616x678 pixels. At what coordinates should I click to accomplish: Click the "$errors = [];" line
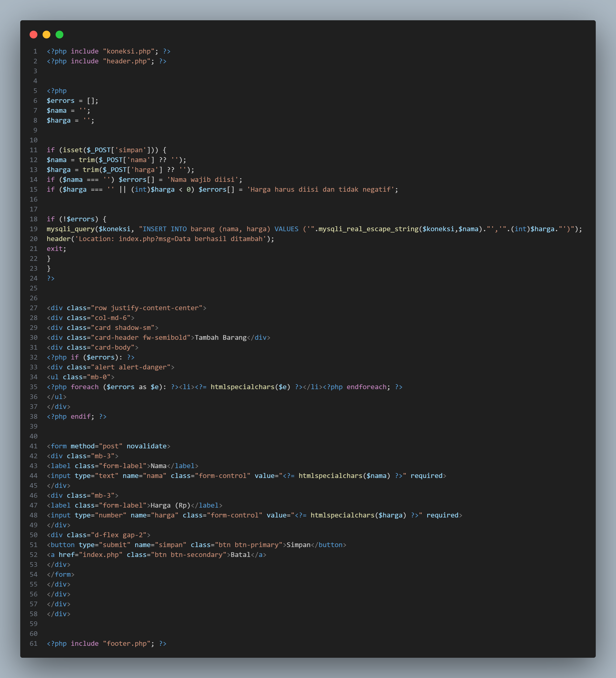(x=72, y=101)
